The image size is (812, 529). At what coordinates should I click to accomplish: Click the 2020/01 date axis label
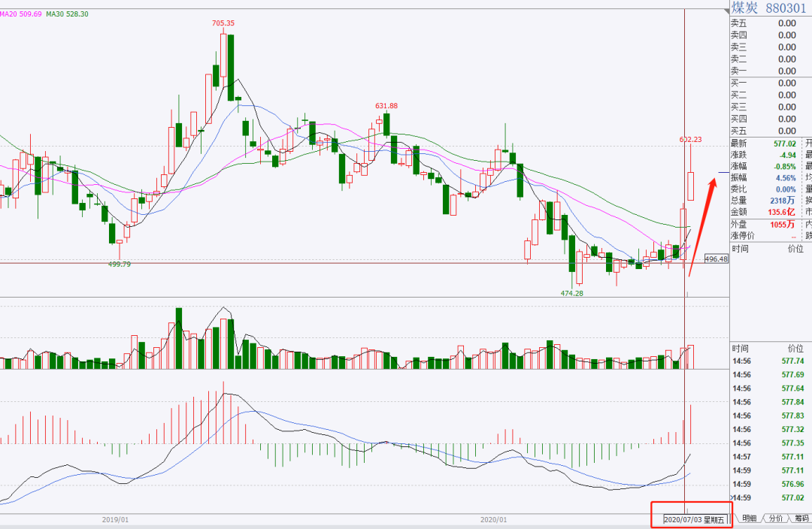(493, 520)
